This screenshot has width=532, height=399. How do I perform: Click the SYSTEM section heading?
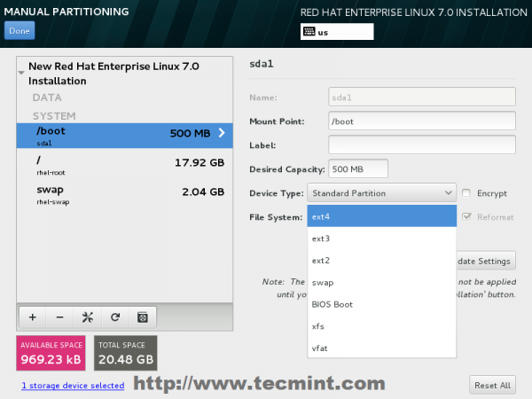coord(54,116)
